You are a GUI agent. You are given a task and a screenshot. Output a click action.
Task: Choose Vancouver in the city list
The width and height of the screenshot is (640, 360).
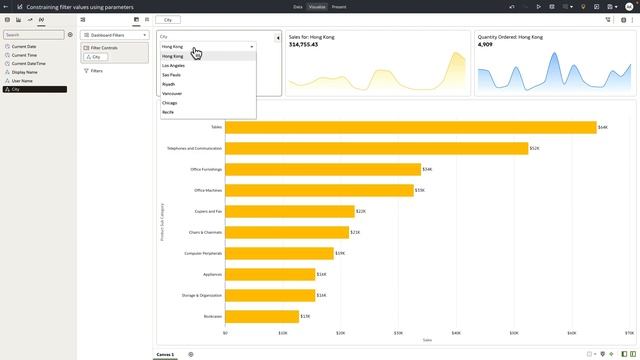click(x=208, y=93)
